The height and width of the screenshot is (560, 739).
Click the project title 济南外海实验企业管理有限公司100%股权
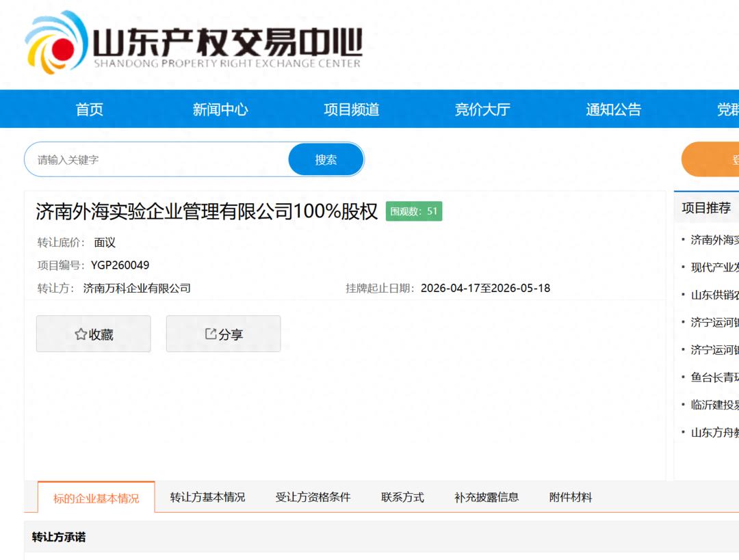tap(207, 211)
